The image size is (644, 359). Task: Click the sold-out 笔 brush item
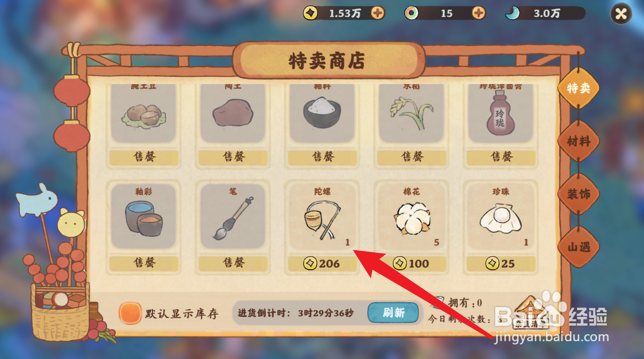click(233, 217)
